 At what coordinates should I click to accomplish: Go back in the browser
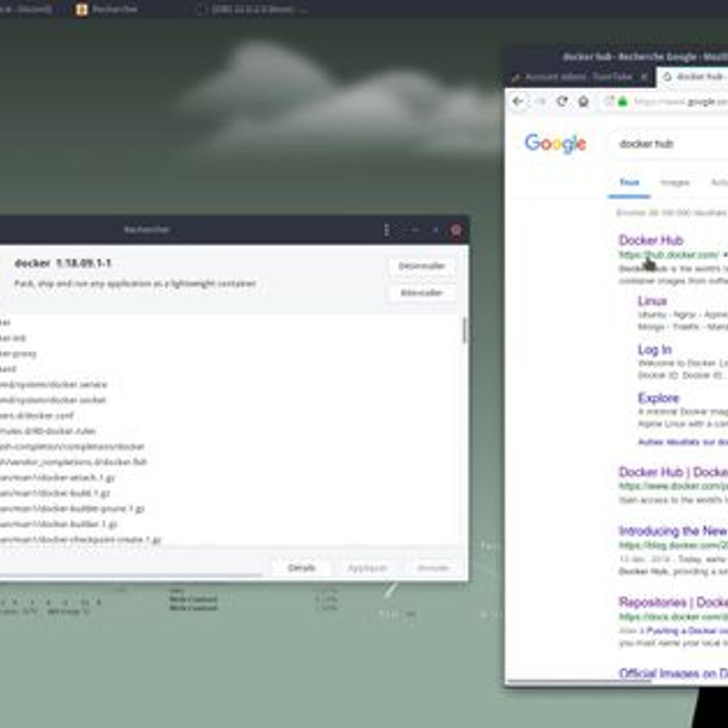[518, 101]
